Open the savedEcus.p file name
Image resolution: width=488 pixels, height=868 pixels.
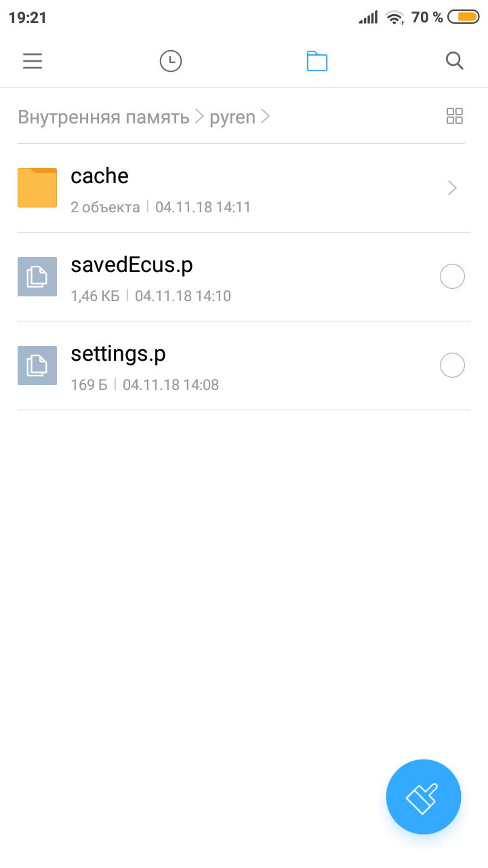click(x=131, y=265)
